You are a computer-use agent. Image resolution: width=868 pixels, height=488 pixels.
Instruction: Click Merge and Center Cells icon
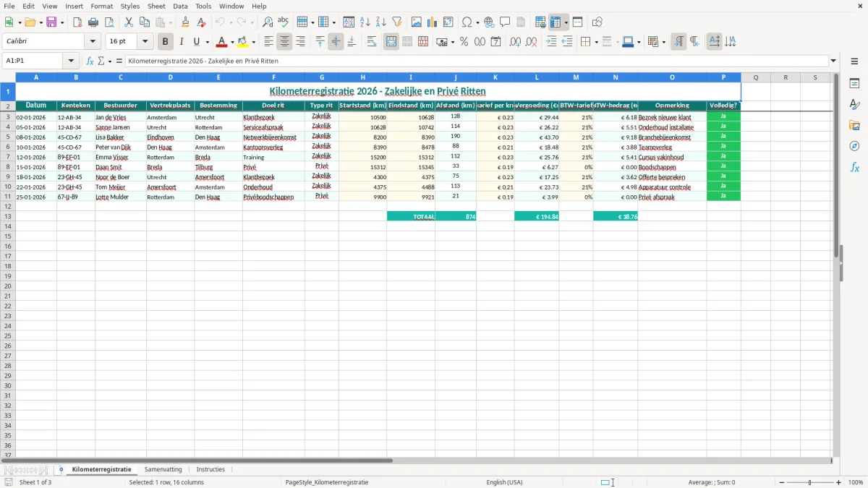tap(391, 42)
